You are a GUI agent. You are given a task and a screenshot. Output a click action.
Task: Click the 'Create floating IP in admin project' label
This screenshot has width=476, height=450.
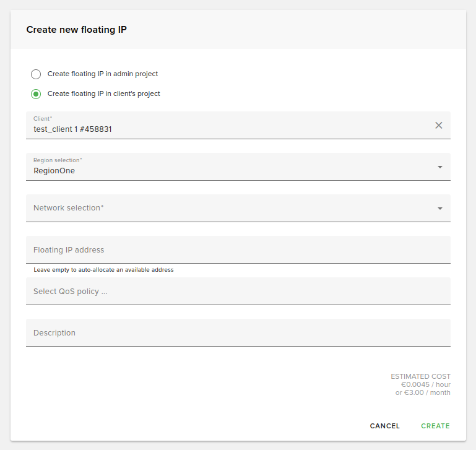pyautogui.click(x=103, y=74)
